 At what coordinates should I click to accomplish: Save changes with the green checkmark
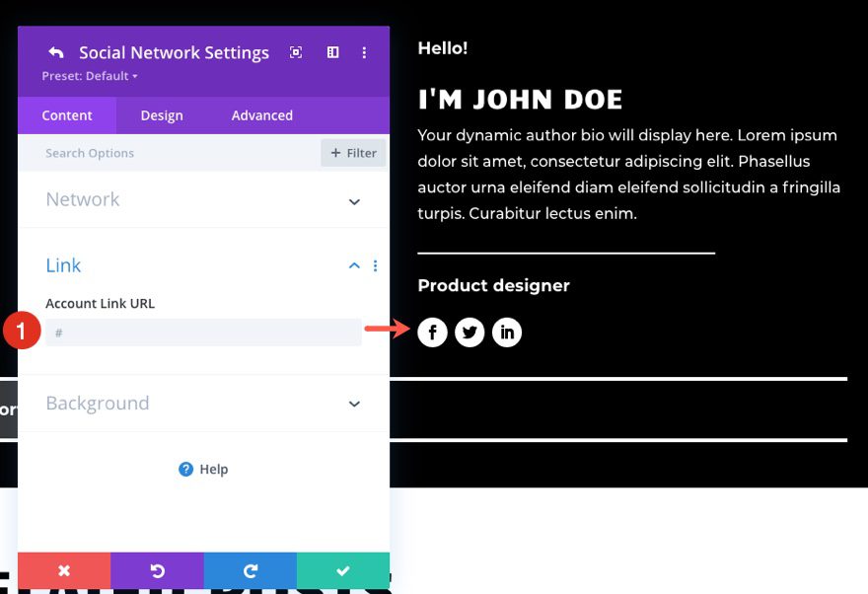(342, 570)
